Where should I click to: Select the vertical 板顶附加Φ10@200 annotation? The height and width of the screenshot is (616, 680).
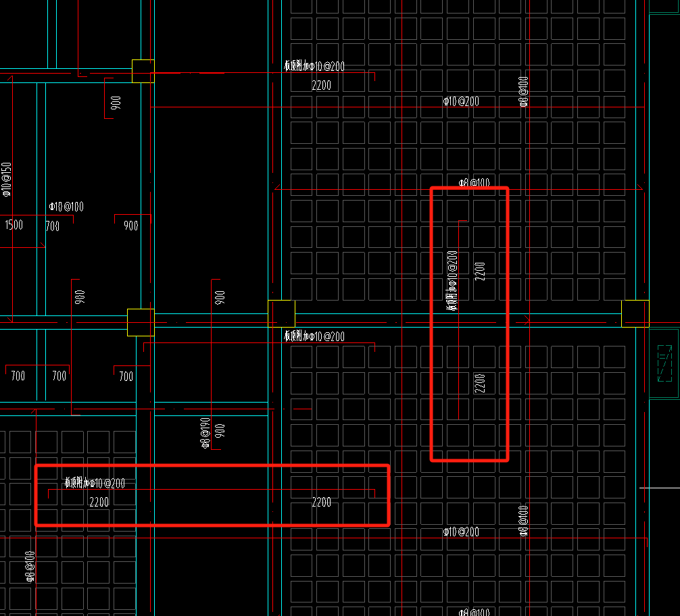[x=452, y=280]
